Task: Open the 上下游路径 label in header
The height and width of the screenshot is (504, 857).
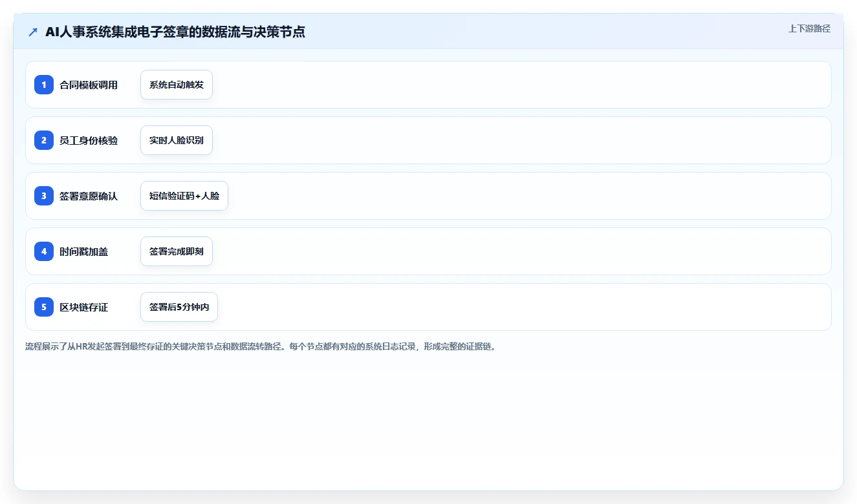Action: coord(809,28)
